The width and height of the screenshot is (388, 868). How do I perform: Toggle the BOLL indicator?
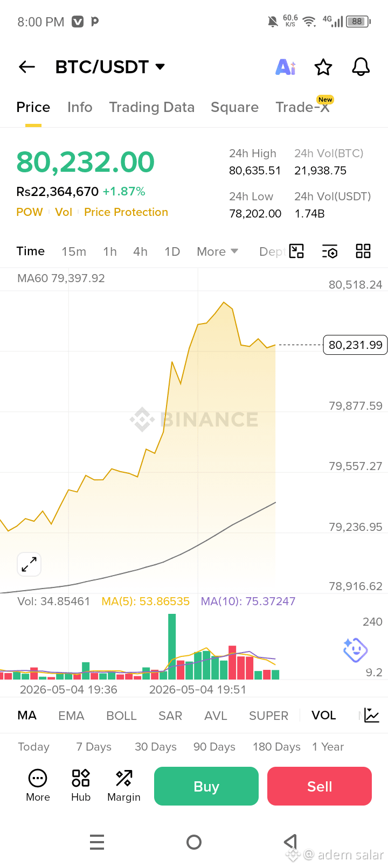click(x=122, y=716)
